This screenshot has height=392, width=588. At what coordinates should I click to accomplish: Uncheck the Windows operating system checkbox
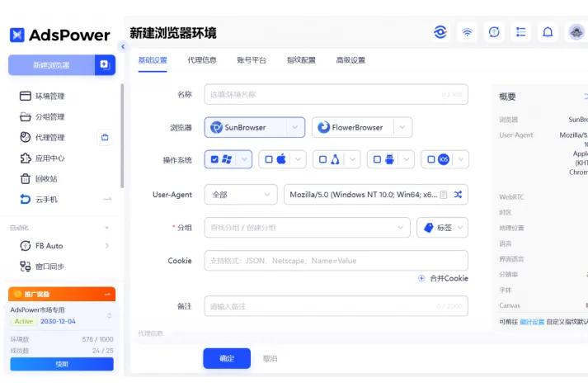(x=214, y=159)
